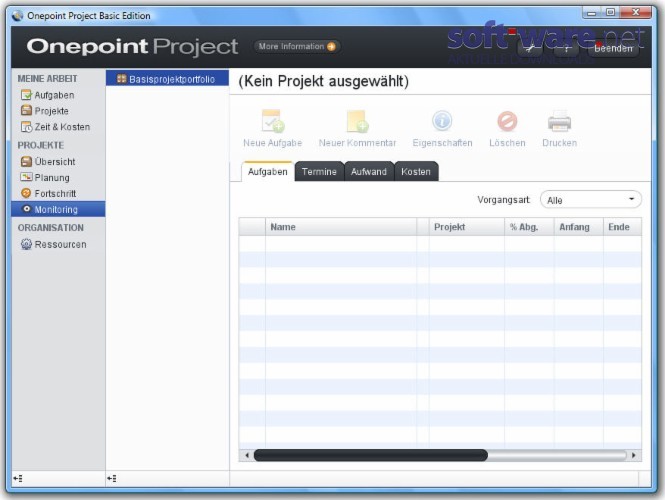Click the Drucken printer icon
This screenshot has height=500, width=665.
pyautogui.click(x=559, y=121)
